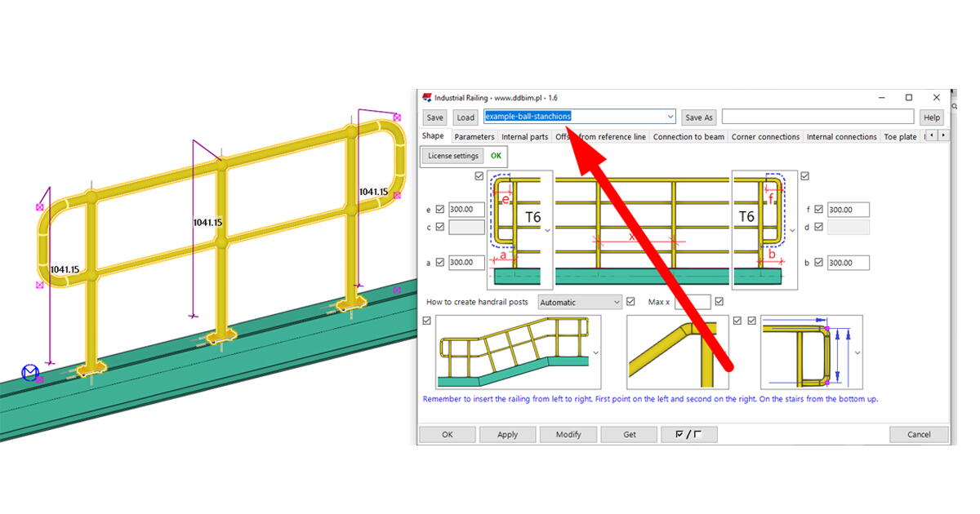Open the Toe plate tab
This screenshot has width=980, height=514.
point(900,136)
